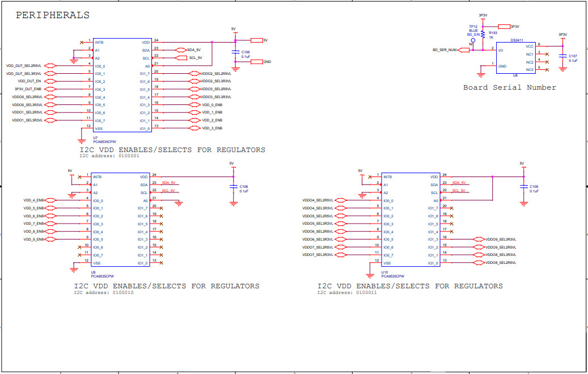The image size is (588, 374).
Task: Click the SDA_5V net connector on U7
Action: tap(181, 49)
